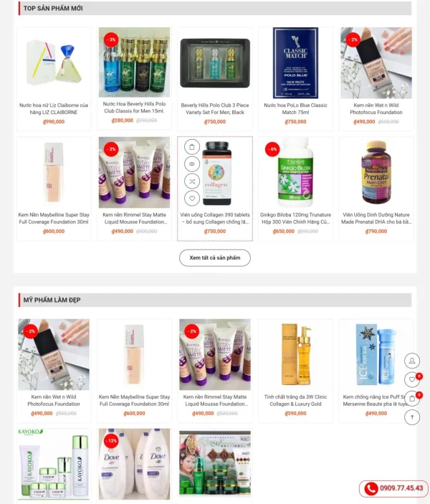430x504 pixels.
Task: Click compare shuffle icon on Collagen product
Action: tap(192, 181)
